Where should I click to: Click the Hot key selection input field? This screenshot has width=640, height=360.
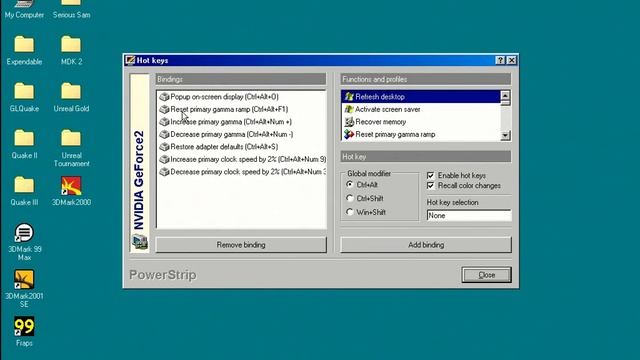point(469,216)
